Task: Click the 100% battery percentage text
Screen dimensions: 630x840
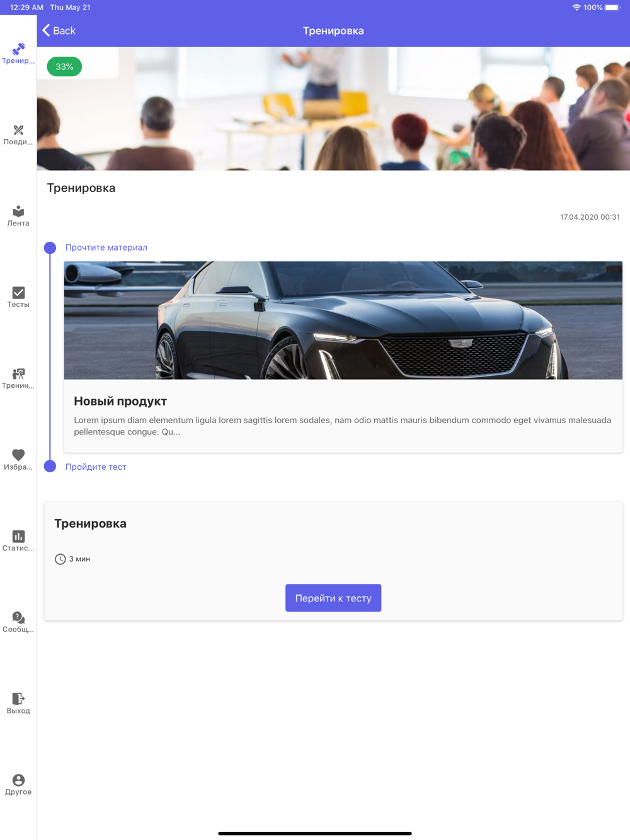Action: point(593,8)
